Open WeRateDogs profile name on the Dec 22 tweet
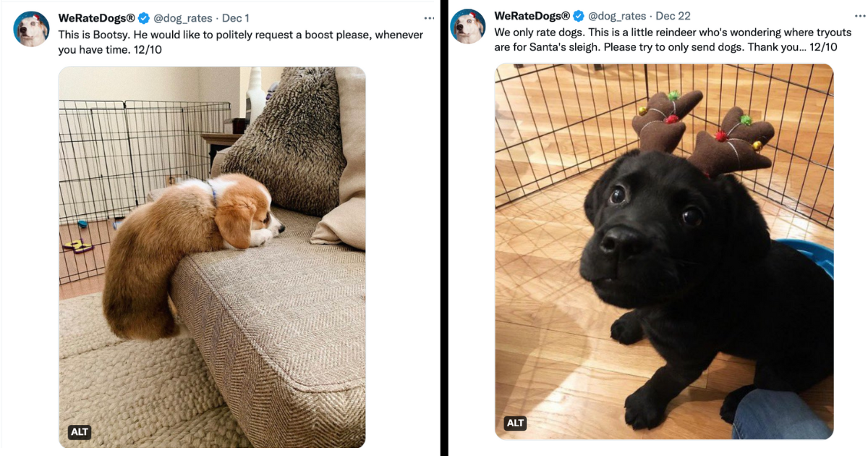Image resolution: width=868 pixels, height=456 pixels. click(x=532, y=16)
